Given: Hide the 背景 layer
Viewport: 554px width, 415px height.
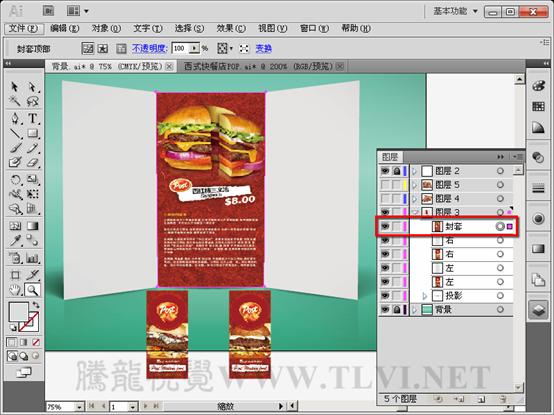Looking at the screenshot, I should (385, 310).
